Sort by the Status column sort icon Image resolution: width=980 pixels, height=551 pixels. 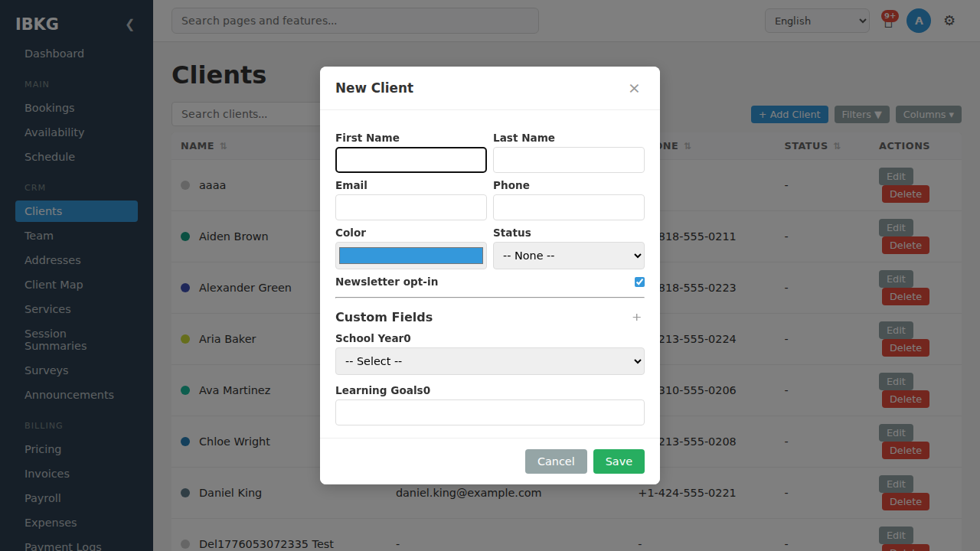(x=837, y=146)
